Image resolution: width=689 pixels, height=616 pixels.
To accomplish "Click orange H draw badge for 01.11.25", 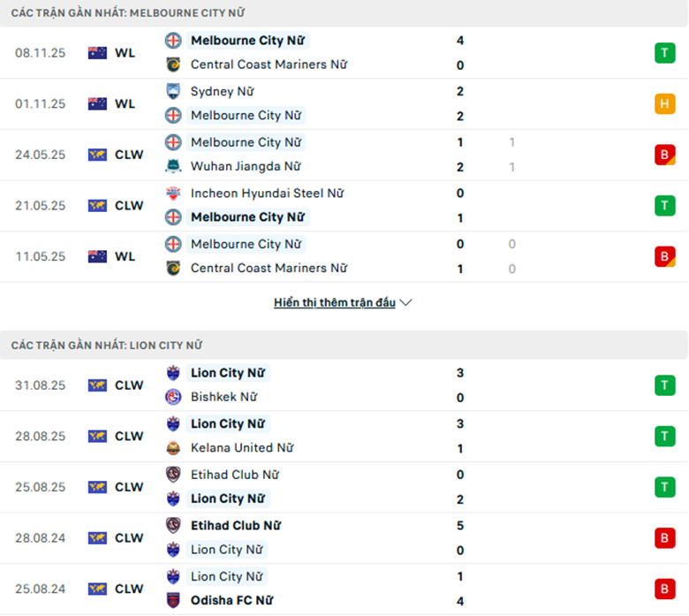I will [x=664, y=103].
